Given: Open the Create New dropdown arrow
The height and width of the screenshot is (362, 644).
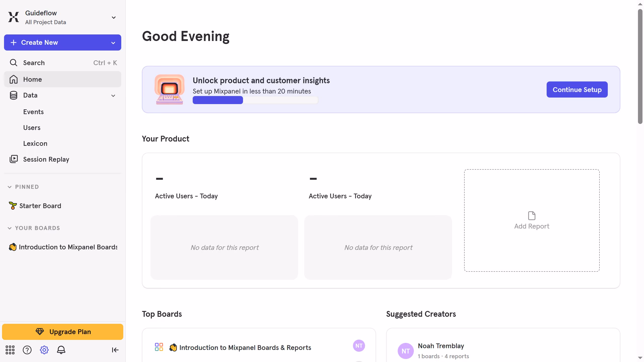Looking at the screenshot, I should click(x=113, y=43).
